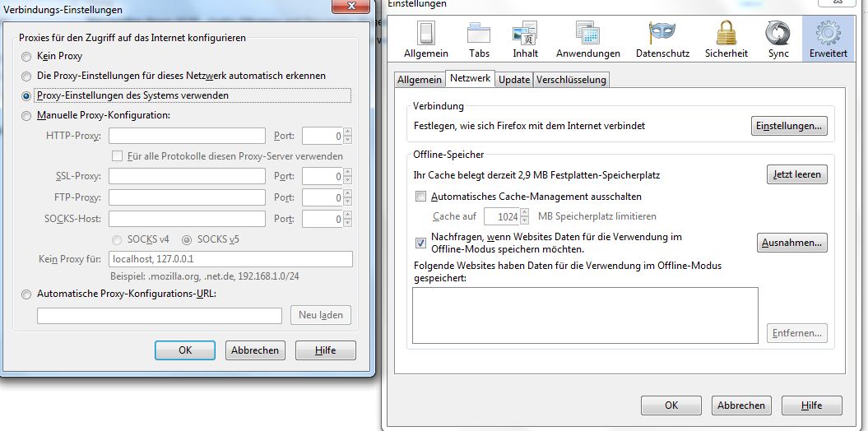The height and width of the screenshot is (431, 868).
Task: Open the Inhalt settings category
Action: coord(525,39)
